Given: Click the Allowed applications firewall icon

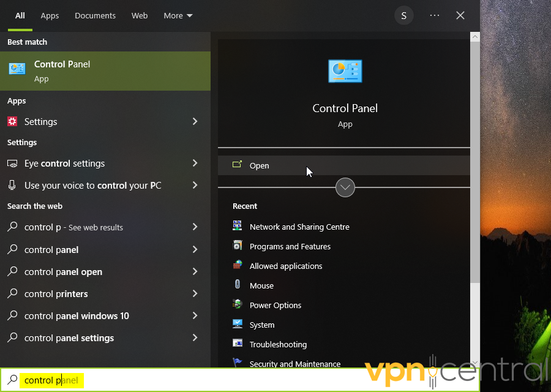Looking at the screenshot, I should click(x=237, y=265).
